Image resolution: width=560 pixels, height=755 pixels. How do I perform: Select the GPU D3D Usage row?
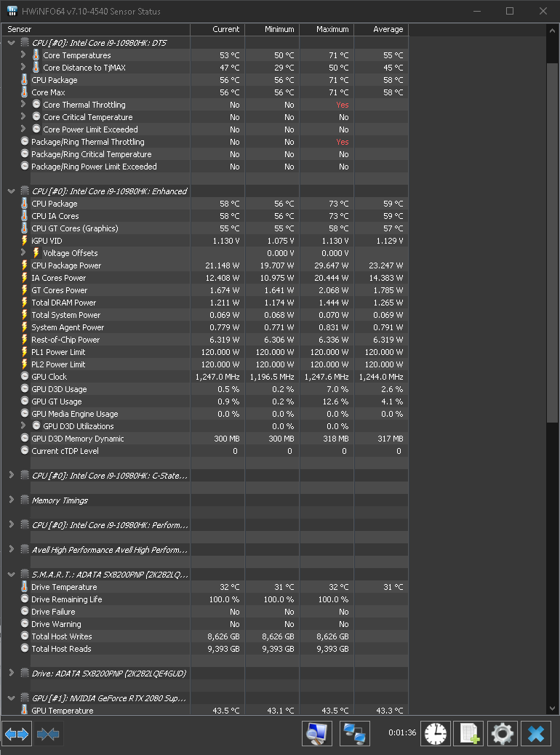tap(204, 389)
